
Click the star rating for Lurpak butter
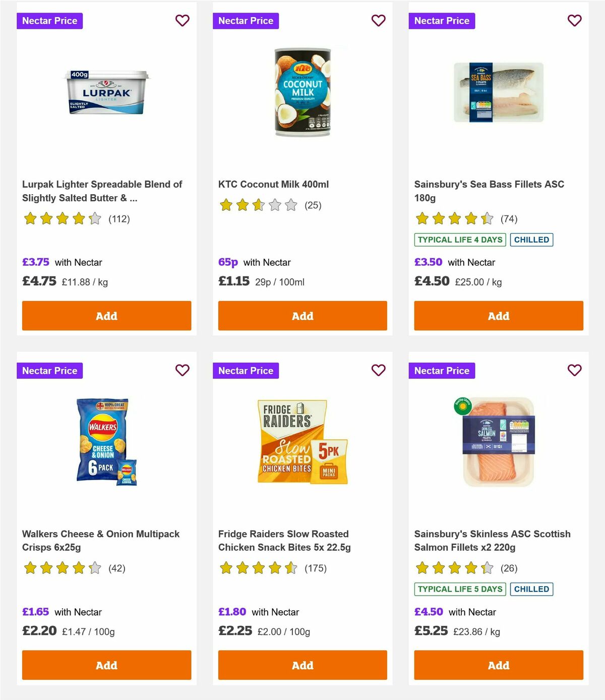[62, 219]
